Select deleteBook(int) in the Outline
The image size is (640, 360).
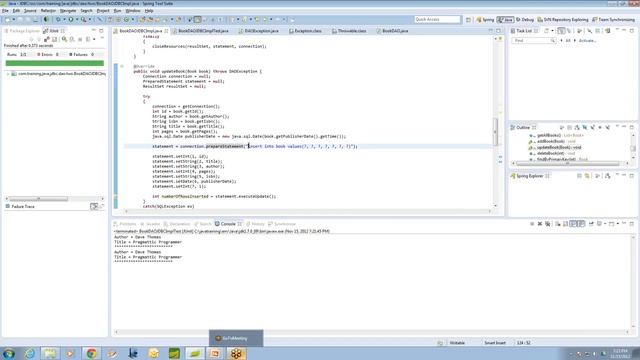(553, 153)
